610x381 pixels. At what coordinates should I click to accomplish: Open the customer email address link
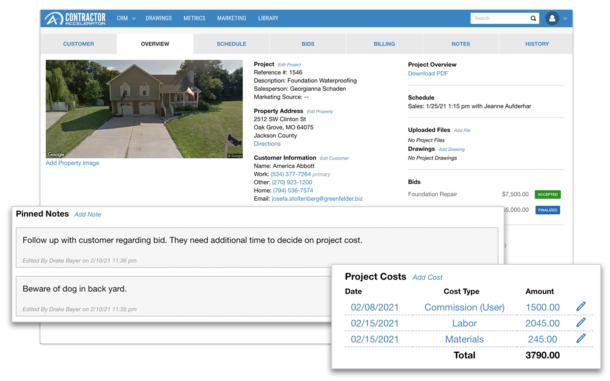pyautogui.click(x=317, y=198)
